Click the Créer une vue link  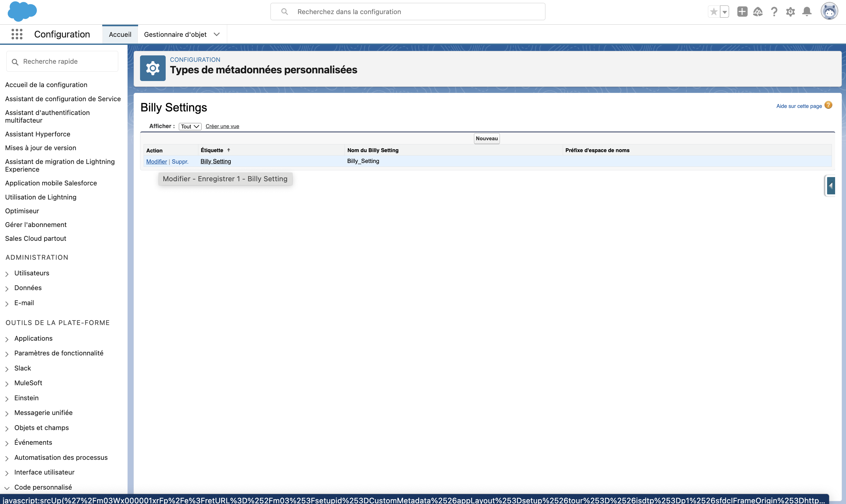[222, 126]
